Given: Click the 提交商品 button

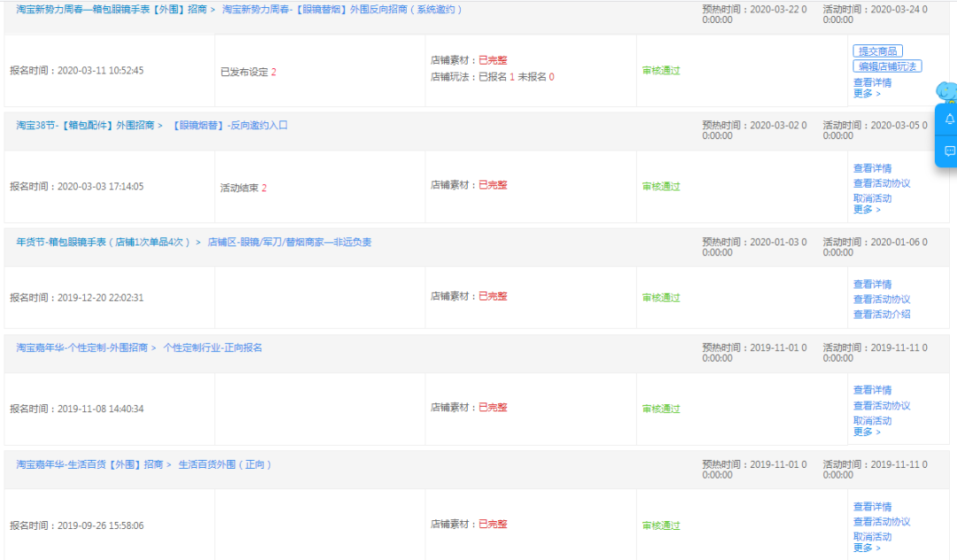Looking at the screenshot, I should tap(877, 51).
